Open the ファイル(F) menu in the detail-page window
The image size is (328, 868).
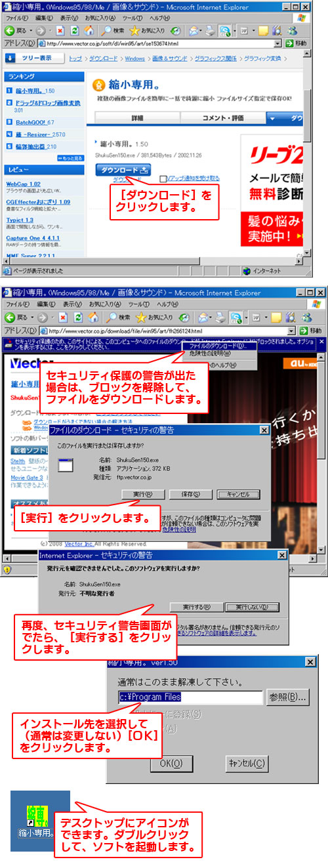coord(17,17)
